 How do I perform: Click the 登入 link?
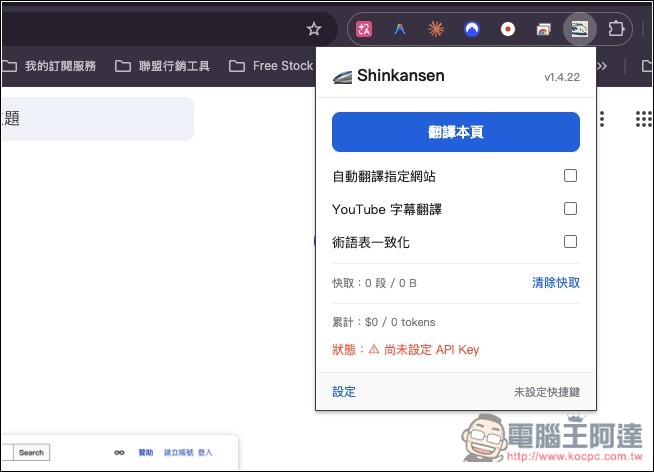[205, 452]
